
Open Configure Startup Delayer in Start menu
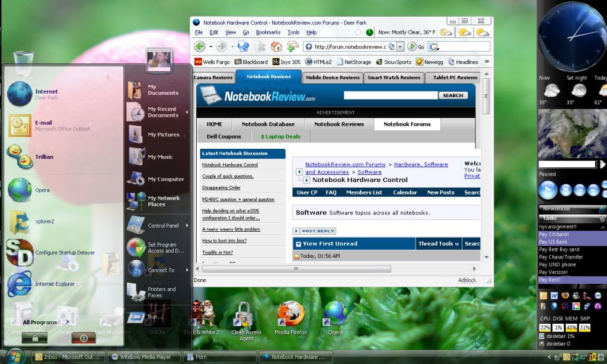pyautogui.click(x=51, y=253)
